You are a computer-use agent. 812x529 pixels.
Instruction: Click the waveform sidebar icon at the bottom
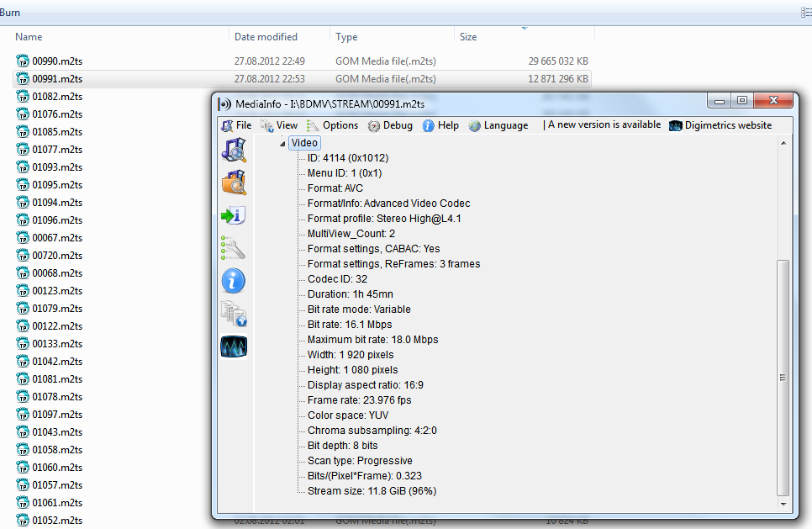[234, 346]
